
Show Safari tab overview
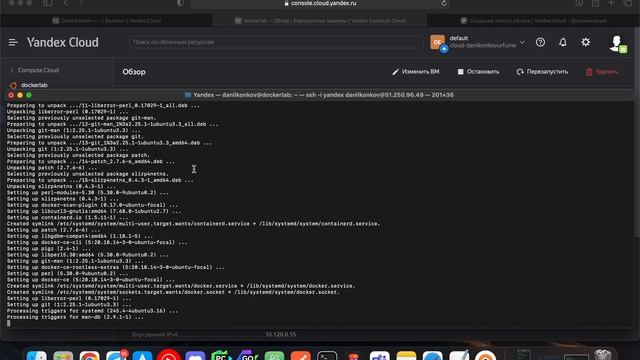click(628, 3)
